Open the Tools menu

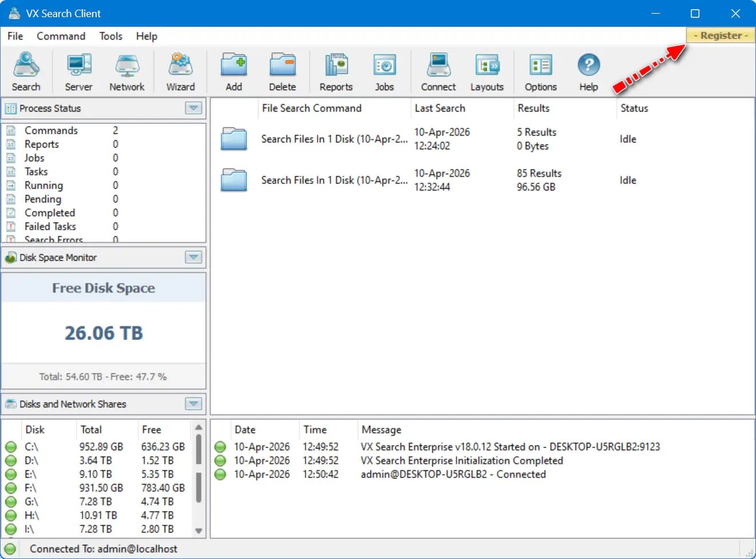click(110, 36)
